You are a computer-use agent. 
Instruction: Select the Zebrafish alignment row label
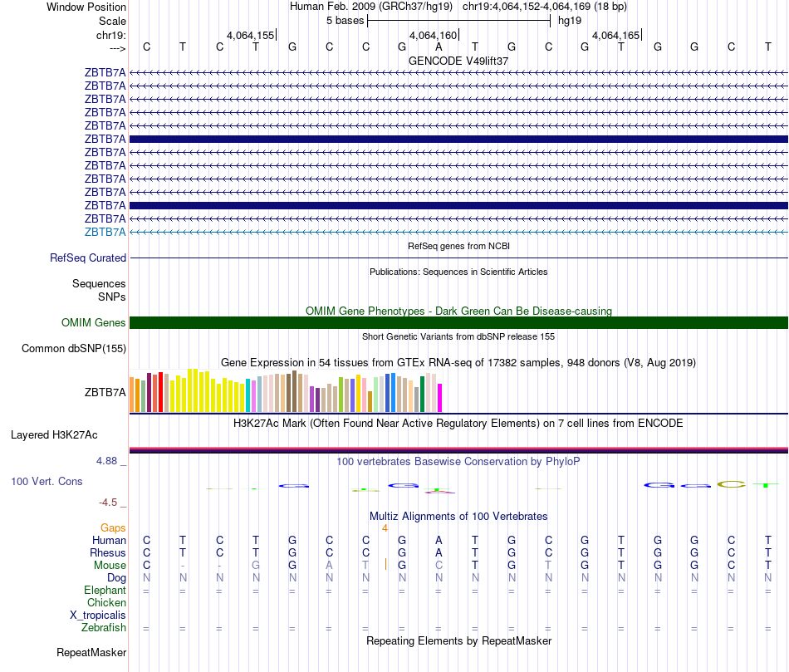(x=105, y=627)
